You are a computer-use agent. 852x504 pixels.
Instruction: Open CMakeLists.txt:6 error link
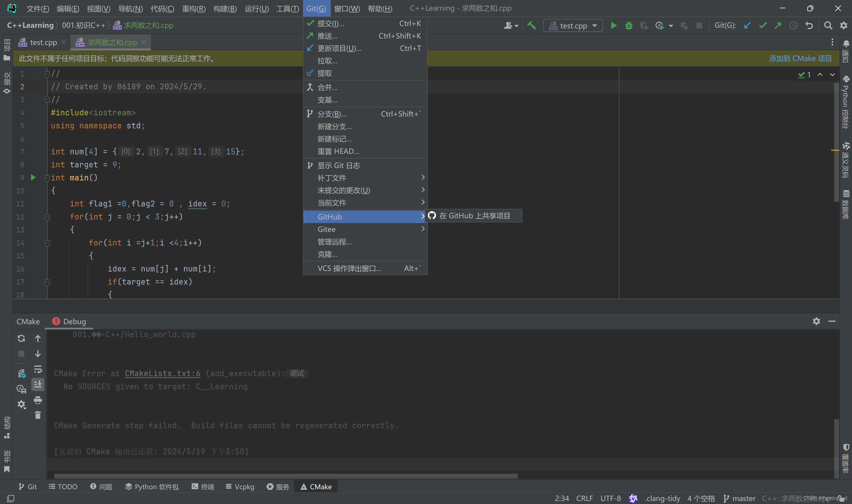162,374
